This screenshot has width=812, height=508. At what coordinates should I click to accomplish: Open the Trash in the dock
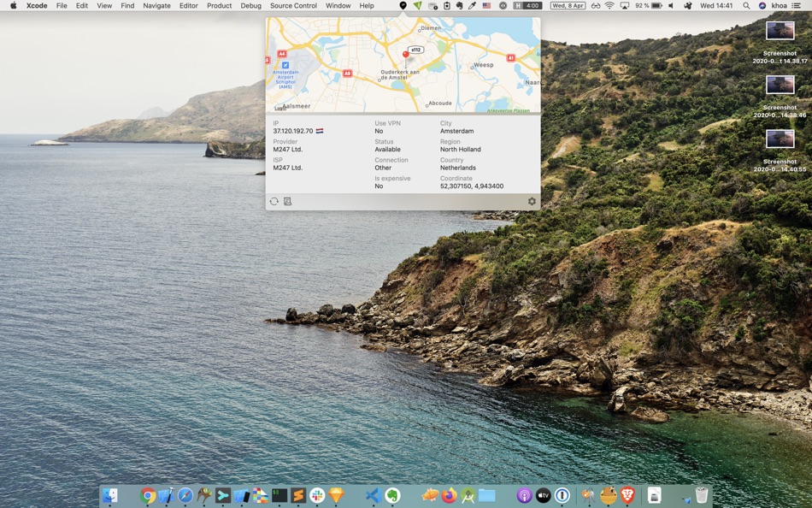coord(701,495)
